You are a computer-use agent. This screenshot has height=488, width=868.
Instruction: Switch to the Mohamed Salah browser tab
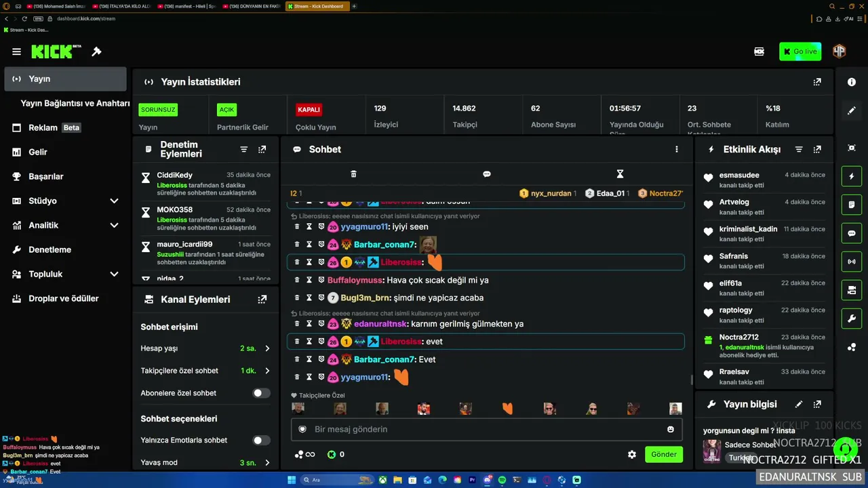point(58,6)
